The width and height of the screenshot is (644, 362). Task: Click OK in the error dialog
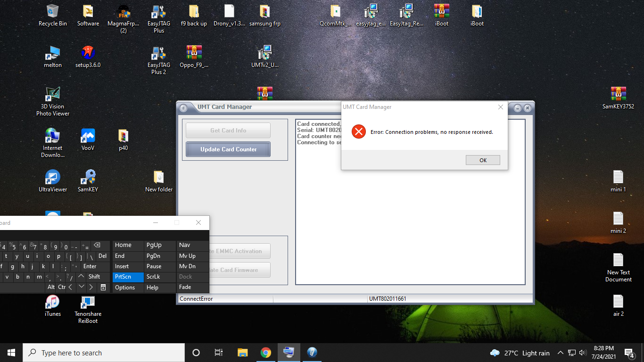tap(483, 160)
